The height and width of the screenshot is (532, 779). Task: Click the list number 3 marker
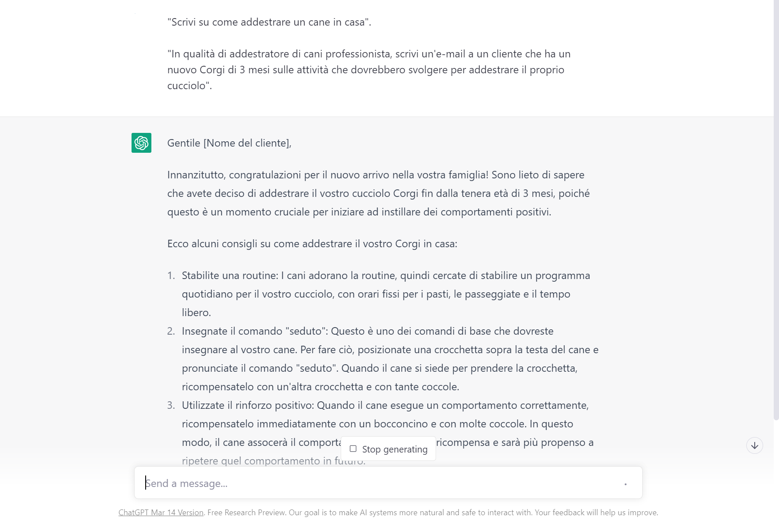[171, 405]
